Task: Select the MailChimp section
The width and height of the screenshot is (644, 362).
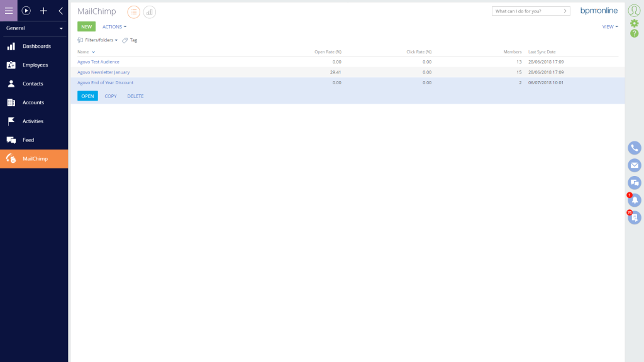Action: pyautogui.click(x=34, y=159)
